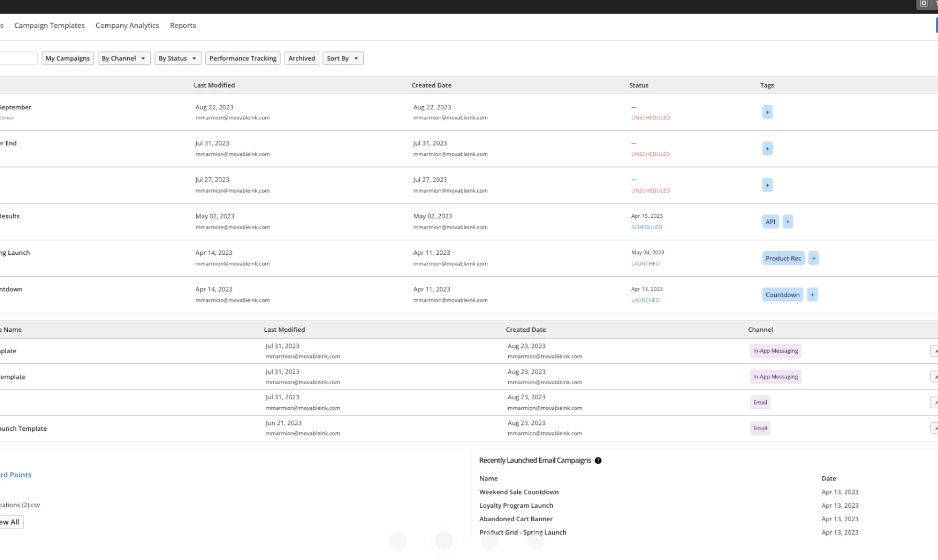Viewport: 938px width, 560px height.
Task: Open help for Recently Launched Email Campaigns
Action: point(598,461)
